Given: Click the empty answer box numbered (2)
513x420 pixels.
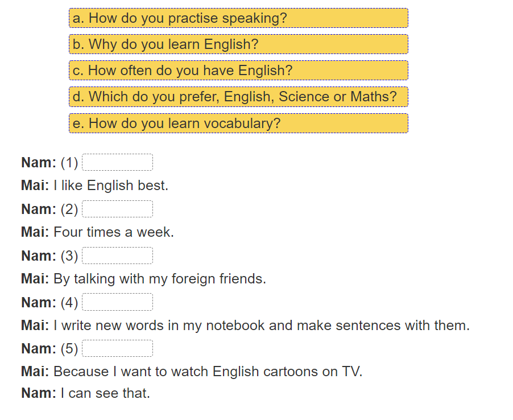Looking at the screenshot, I should pyautogui.click(x=117, y=209).
